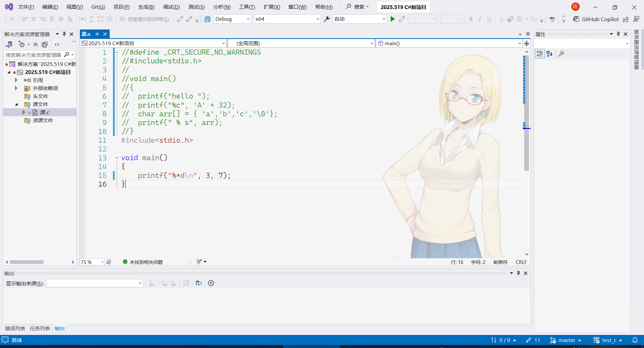Open GitHub Copilot from the toolbar

596,19
